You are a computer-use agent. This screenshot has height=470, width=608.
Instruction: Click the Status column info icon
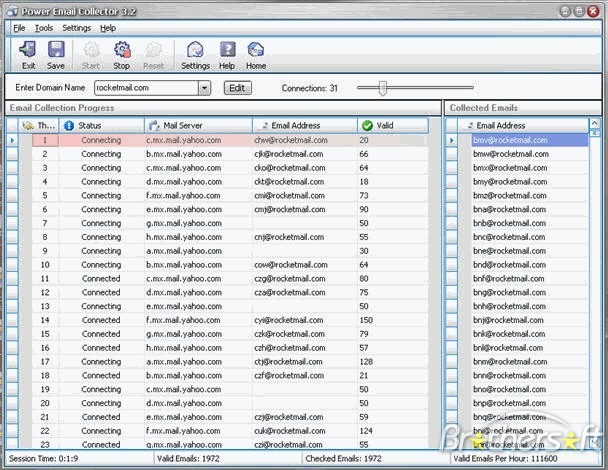69,126
